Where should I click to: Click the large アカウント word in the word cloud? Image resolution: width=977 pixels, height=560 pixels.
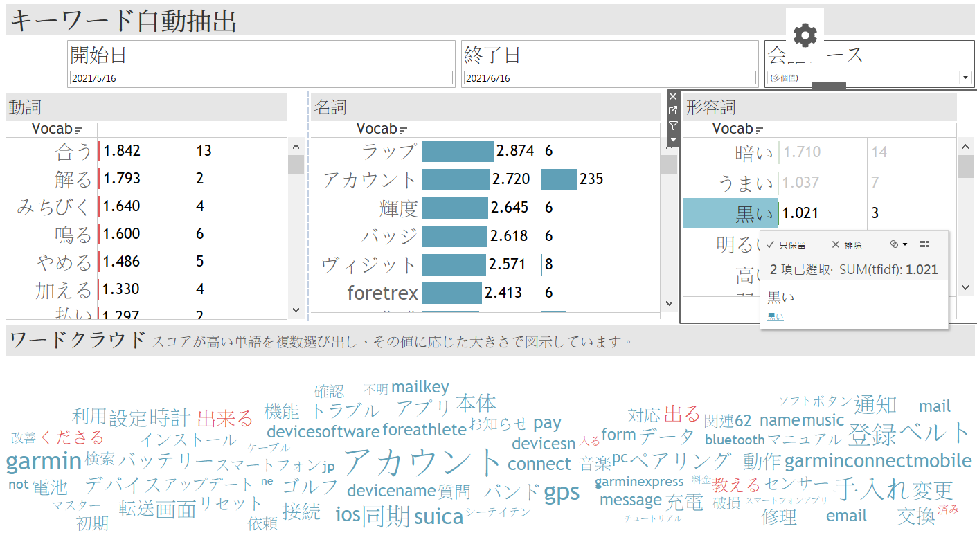tap(423, 462)
